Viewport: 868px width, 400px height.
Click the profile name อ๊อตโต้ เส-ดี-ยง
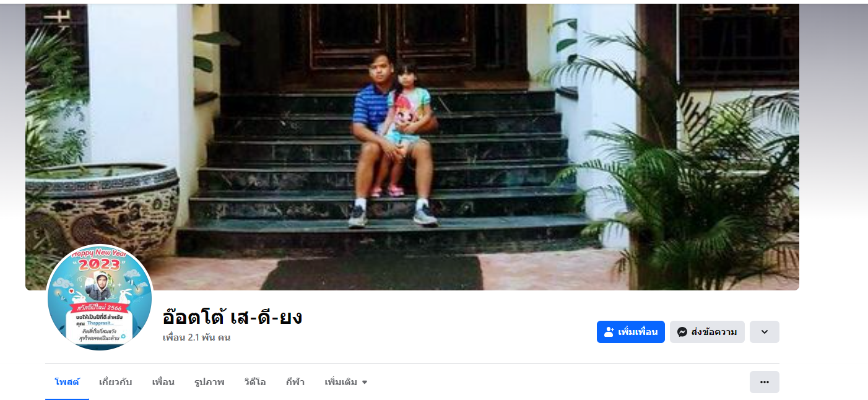[x=232, y=317]
